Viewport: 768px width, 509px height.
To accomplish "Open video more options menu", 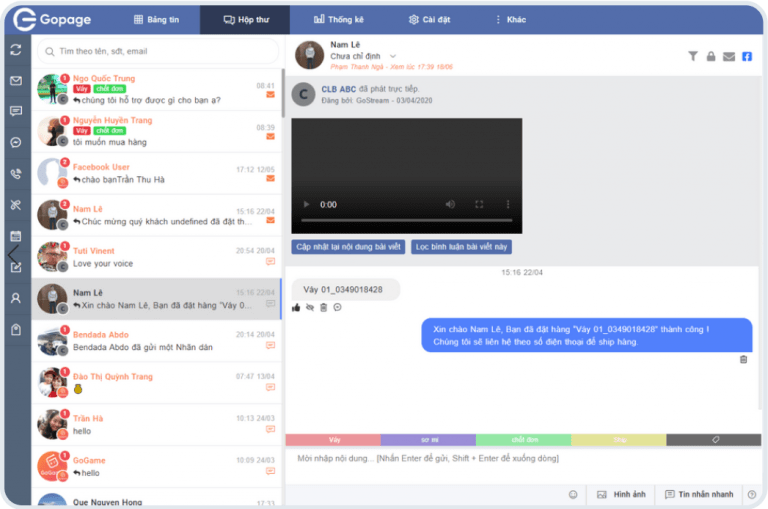I will click(508, 204).
